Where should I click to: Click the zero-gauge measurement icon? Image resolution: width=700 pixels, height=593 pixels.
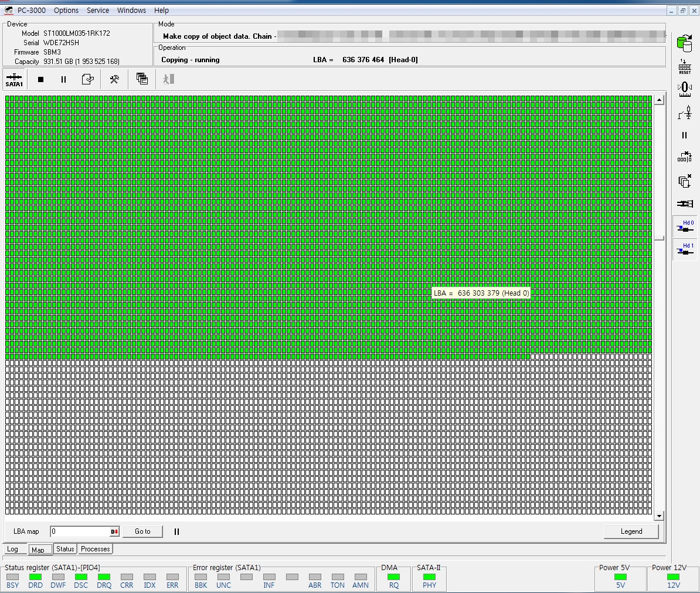(x=685, y=89)
